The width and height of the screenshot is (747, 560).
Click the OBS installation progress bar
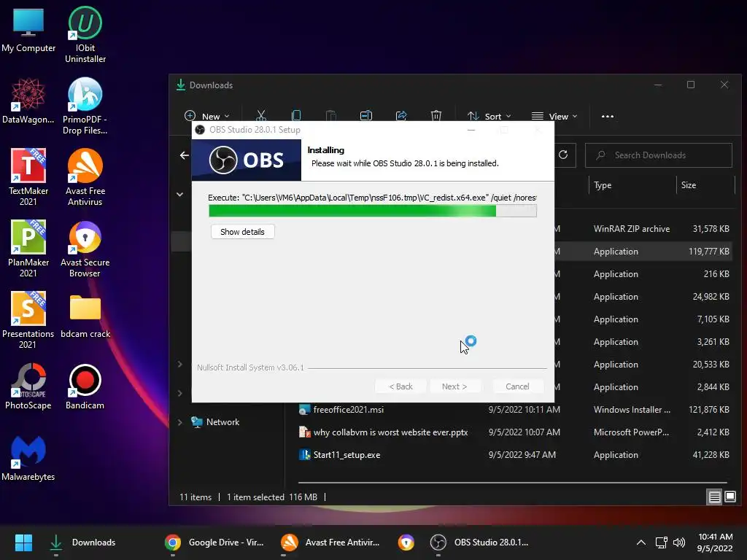pyautogui.click(x=373, y=211)
